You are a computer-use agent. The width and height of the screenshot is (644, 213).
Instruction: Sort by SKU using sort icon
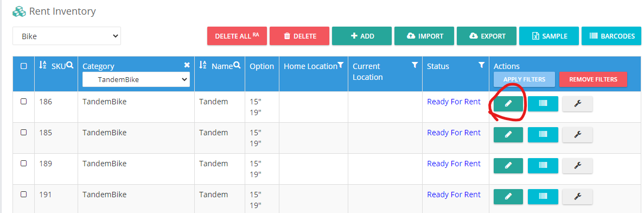pos(43,65)
